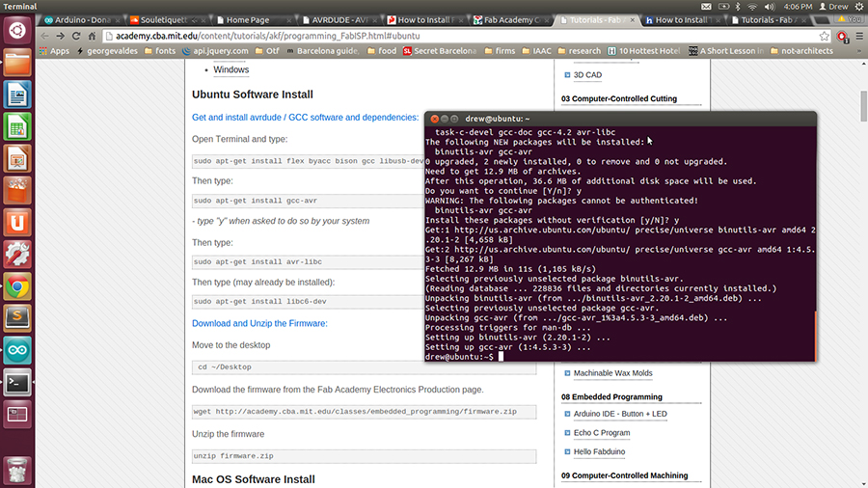Screen dimensions: 868x488
Task: Open Workspace Switcher launcher icon
Action: [17, 415]
